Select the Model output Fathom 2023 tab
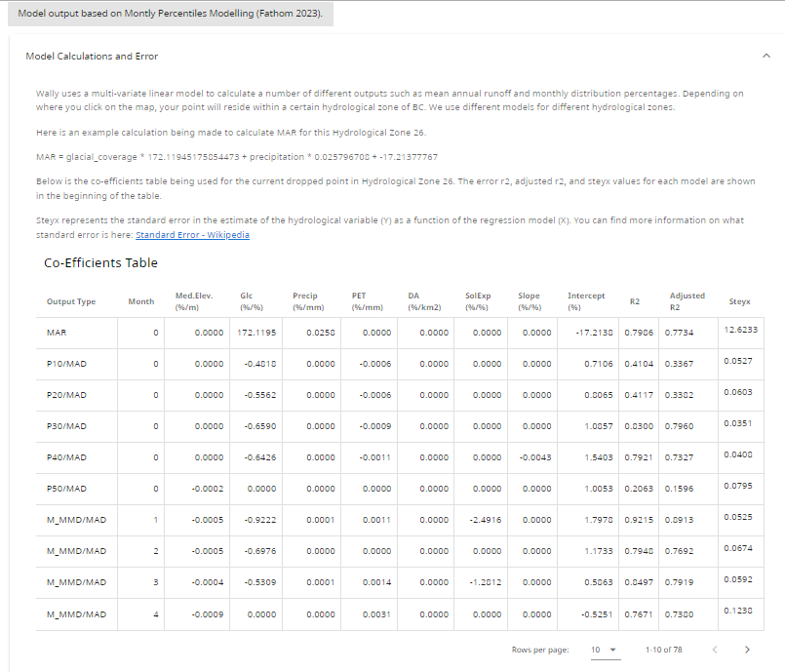 171,14
